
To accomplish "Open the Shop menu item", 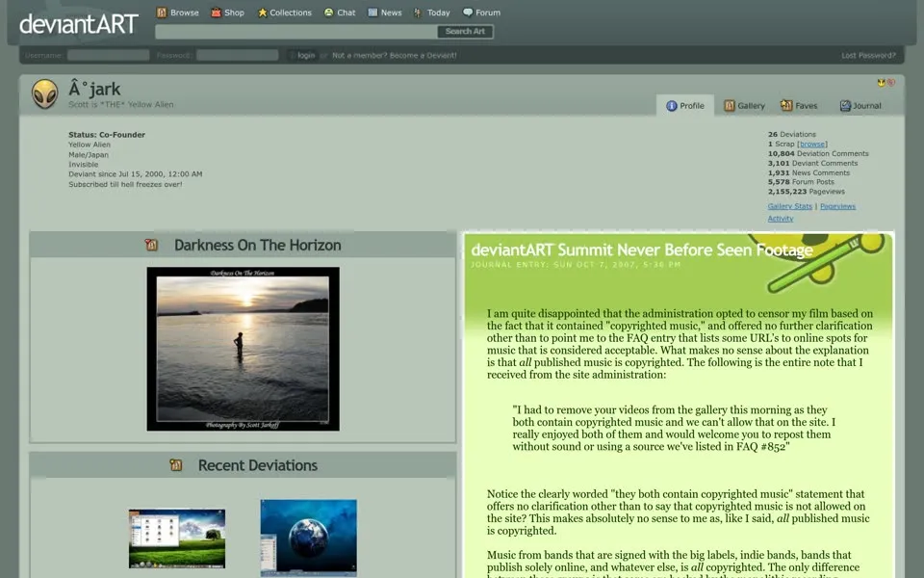I will (x=234, y=13).
